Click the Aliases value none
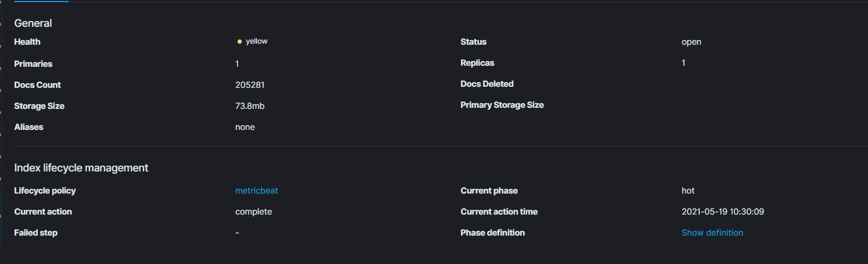 [245, 127]
